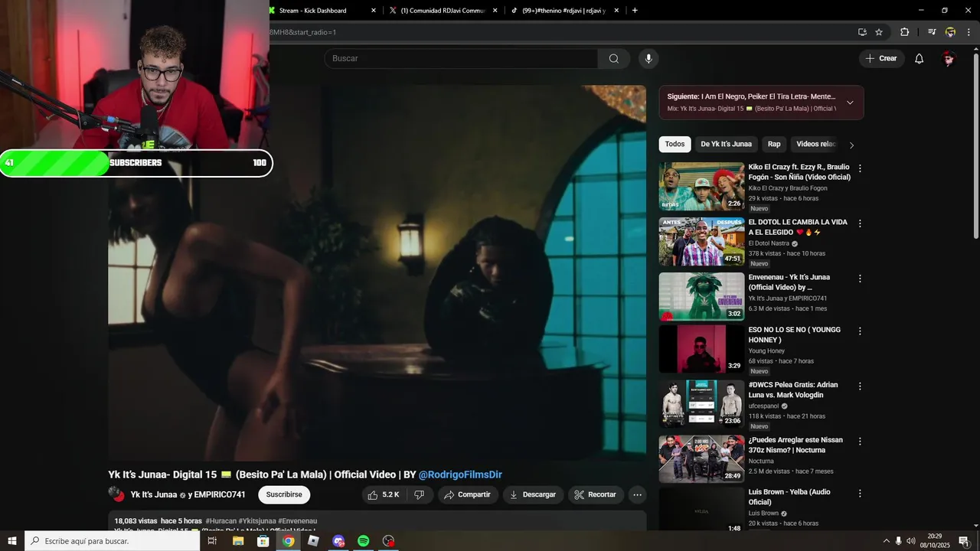Image resolution: width=980 pixels, height=551 pixels.
Task: Expand the Siguiente mix playlist panel
Action: click(x=850, y=103)
